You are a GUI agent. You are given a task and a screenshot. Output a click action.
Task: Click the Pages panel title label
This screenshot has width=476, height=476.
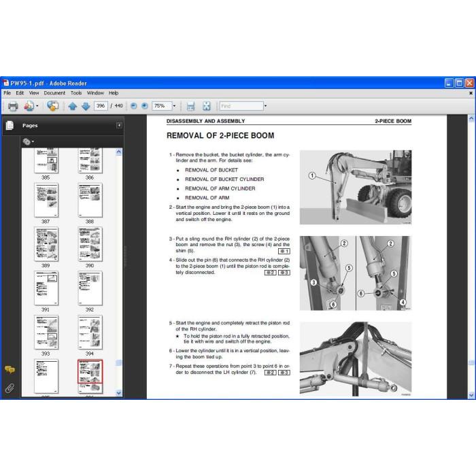(x=30, y=125)
